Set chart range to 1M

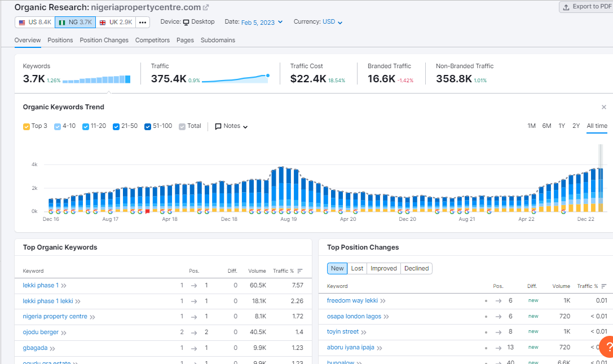[x=531, y=126]
